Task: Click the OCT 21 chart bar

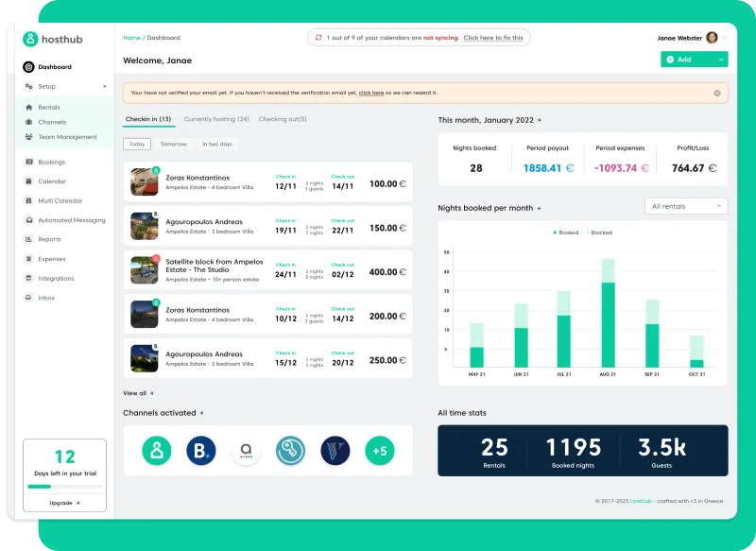Action: click(696, 352)
